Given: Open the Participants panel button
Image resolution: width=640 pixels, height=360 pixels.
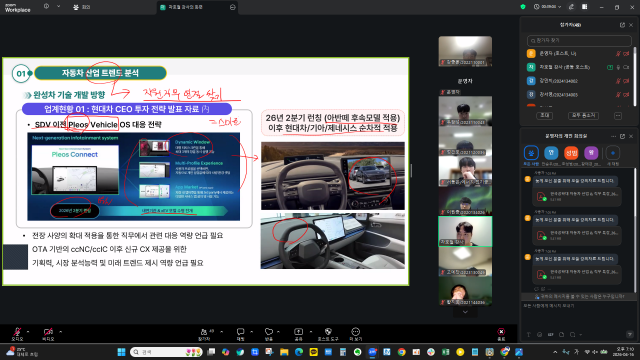Looking at the screenshot, I should (206, 333).
